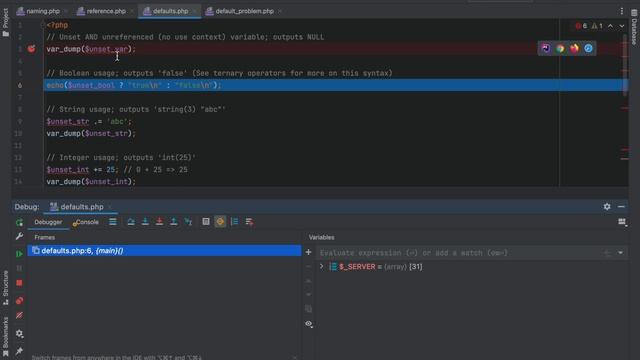The width and height of the screenshot is (640, 360).
Task: Toggle Mute Breakpoints icon
Action: click(19, 315)
